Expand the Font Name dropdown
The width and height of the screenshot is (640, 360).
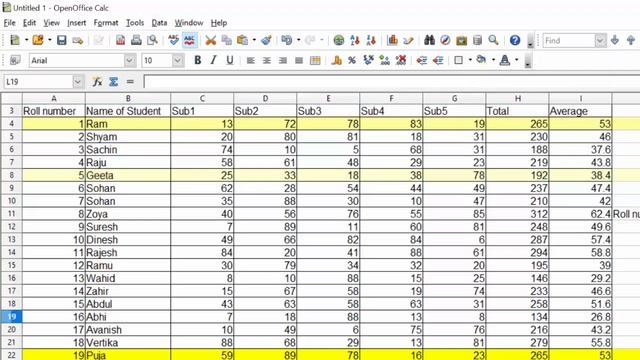click(x=130, y=60)
